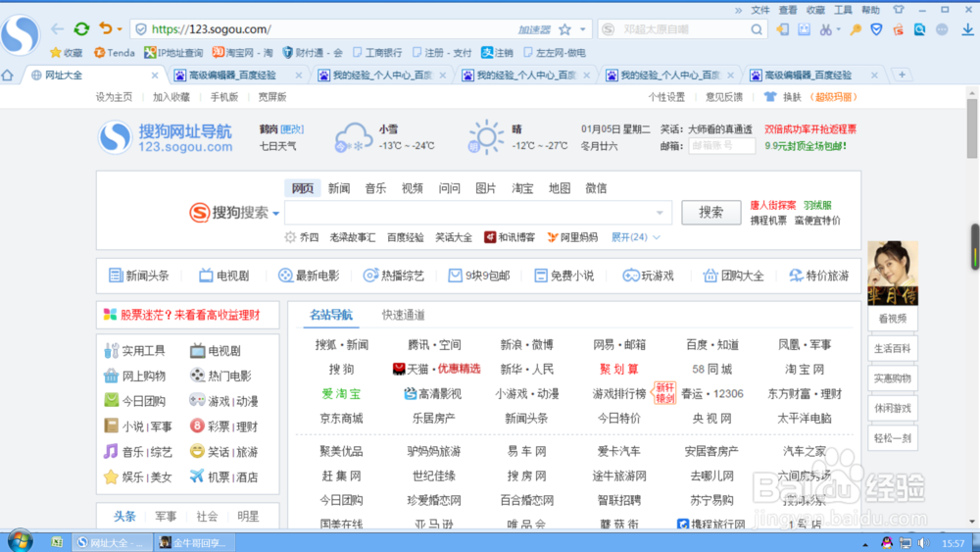Click the scissors screenshot tool icon
This screenshot has width=980, height=552.
[825, 29]
